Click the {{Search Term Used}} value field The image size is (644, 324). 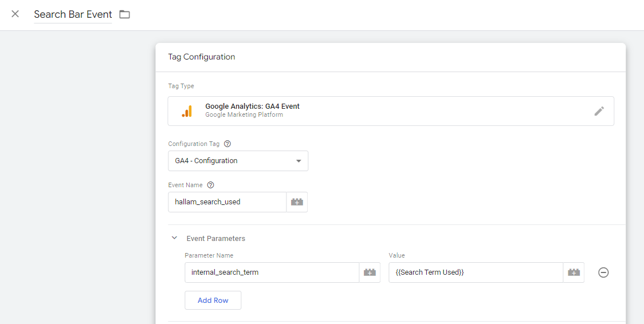476,272
